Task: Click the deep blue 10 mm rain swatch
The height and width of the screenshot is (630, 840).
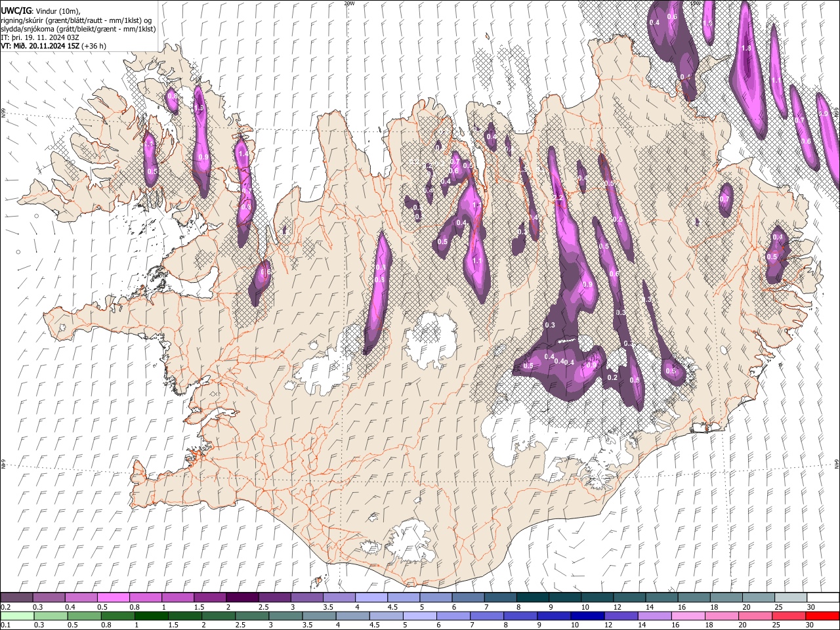Action: coord(587,616)
